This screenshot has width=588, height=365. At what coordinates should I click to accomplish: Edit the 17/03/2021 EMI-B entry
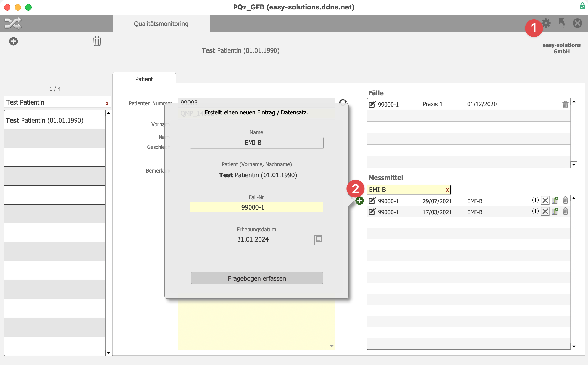pyautogui.click(x=372, y=212)
